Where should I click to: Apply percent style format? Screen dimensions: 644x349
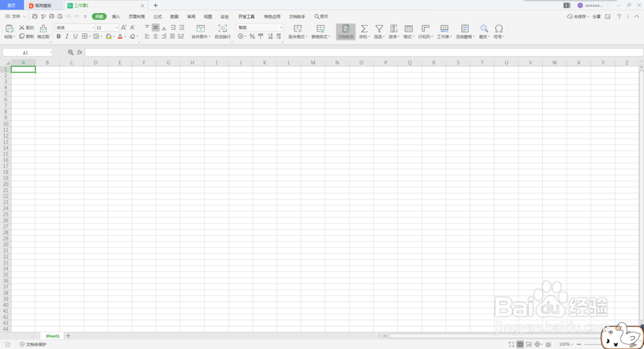[252, 37]
